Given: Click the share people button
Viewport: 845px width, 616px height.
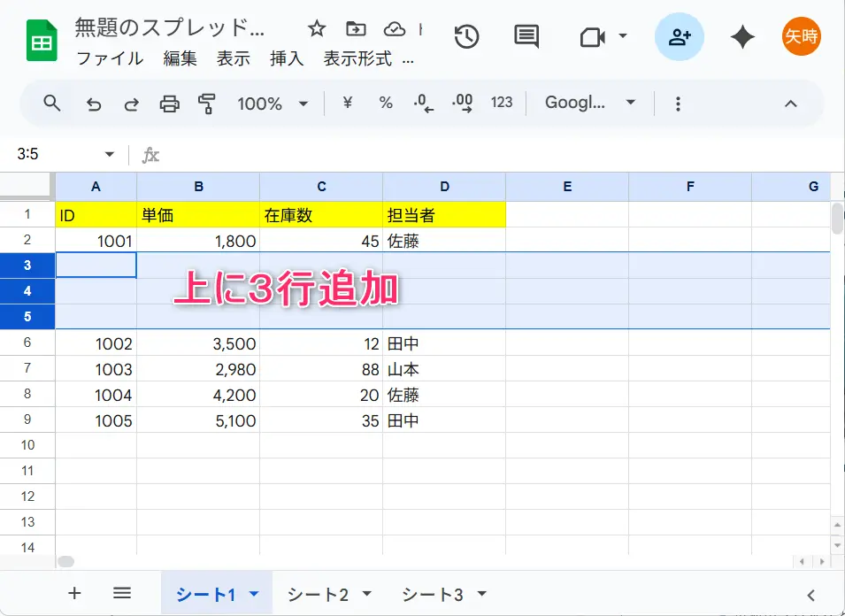Looking at the screenshot, I should point(680,36).
